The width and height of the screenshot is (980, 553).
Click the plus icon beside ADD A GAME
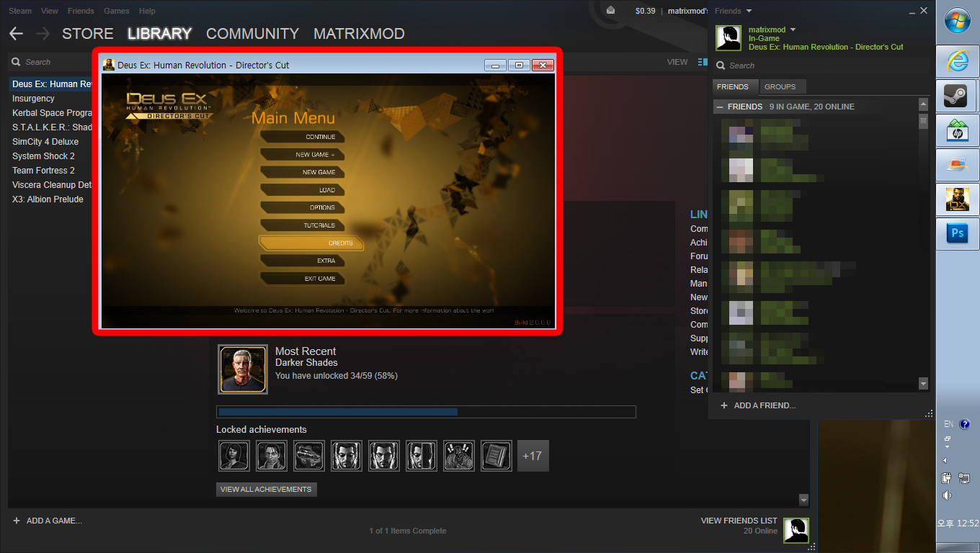point(17,521)
